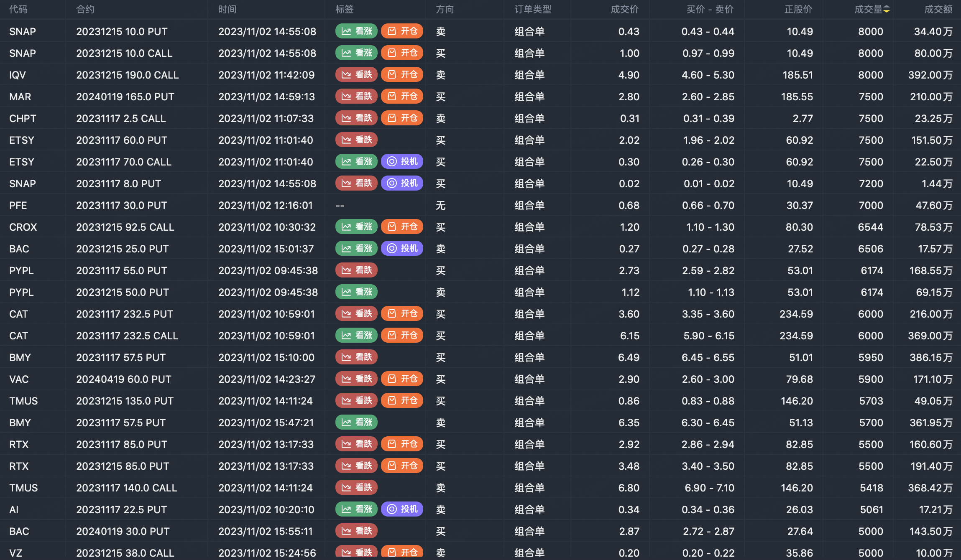
Task: Click the 看涨 tag on CAT 232.5 CALL row
Action: point(356,336)
